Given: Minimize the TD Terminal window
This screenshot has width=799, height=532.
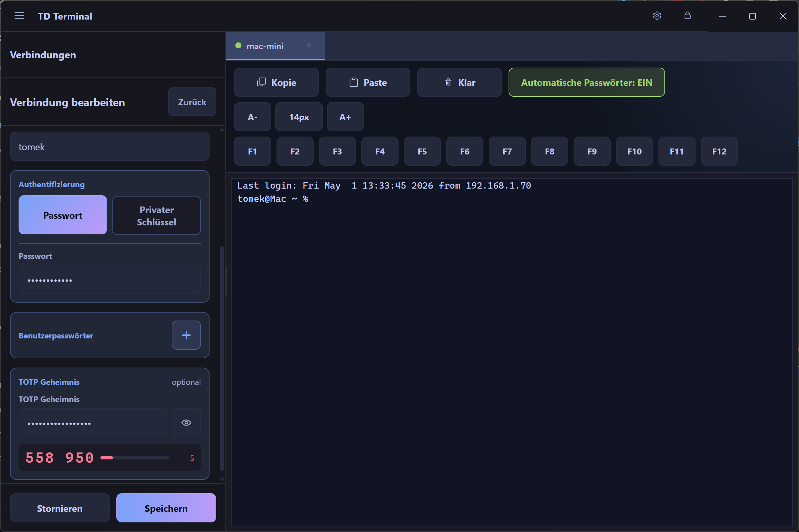Looking at the screenshot, I should [722, 16].
